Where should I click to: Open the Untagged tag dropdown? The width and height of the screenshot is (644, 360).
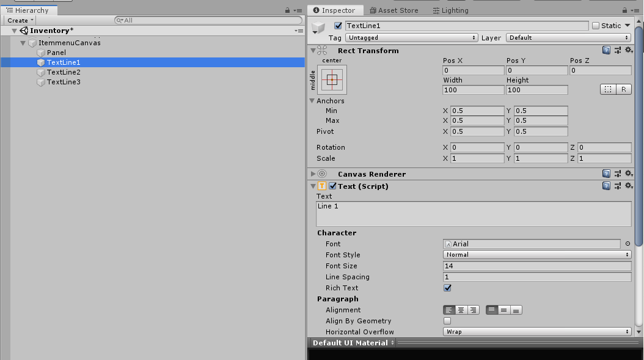tap(411, 37)
